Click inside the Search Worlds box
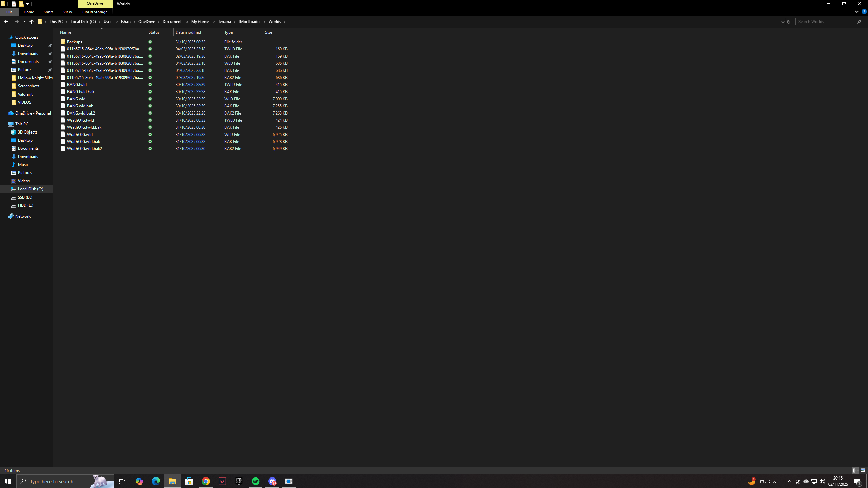The height and width of the screenshot is (488, 868). click(x=827, y=21)
